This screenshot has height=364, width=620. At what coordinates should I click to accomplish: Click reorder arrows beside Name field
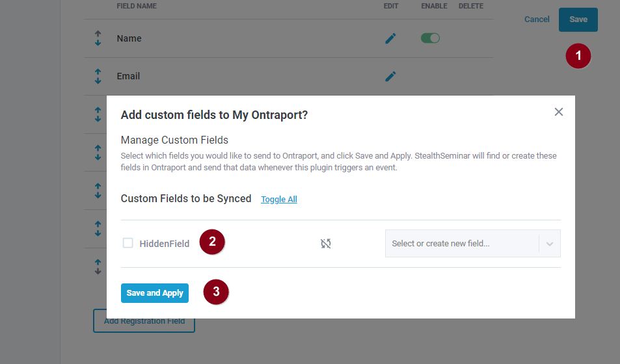[98, 38]
